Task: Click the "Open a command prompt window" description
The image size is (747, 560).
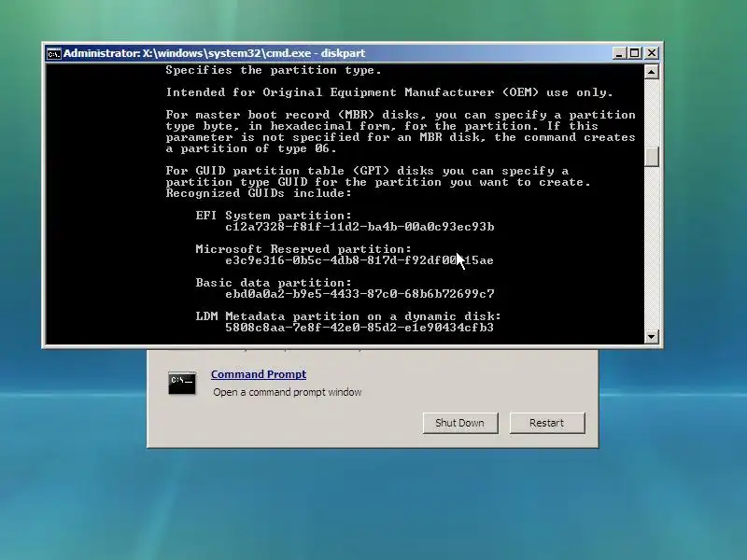Action: click(x=288, y=392)
